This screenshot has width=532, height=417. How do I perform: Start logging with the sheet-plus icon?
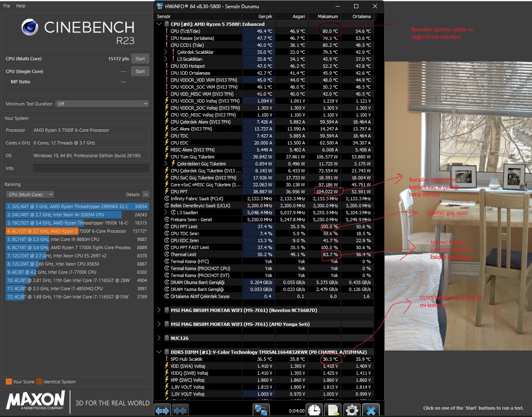pyautogui.click(x=333, y=410)
